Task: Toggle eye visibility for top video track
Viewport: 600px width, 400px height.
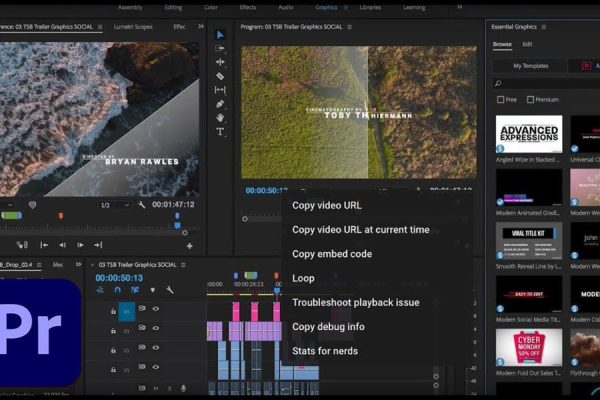Action: click(x=156, y=309)
